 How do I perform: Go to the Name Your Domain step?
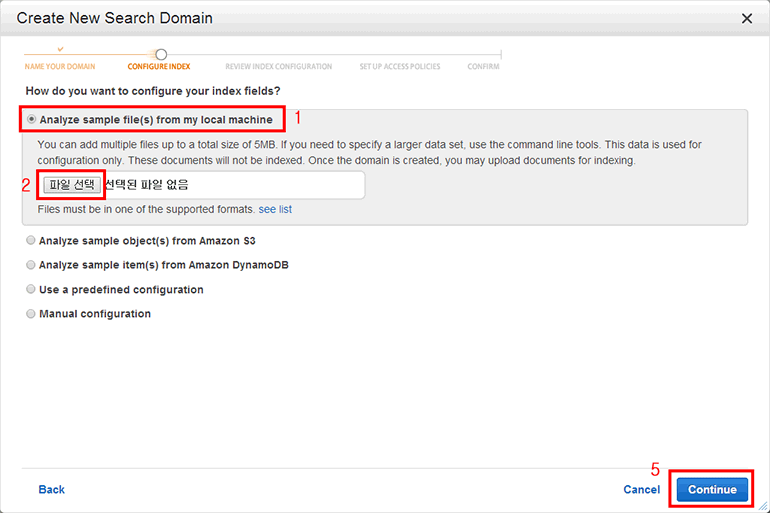click(60, 67)
